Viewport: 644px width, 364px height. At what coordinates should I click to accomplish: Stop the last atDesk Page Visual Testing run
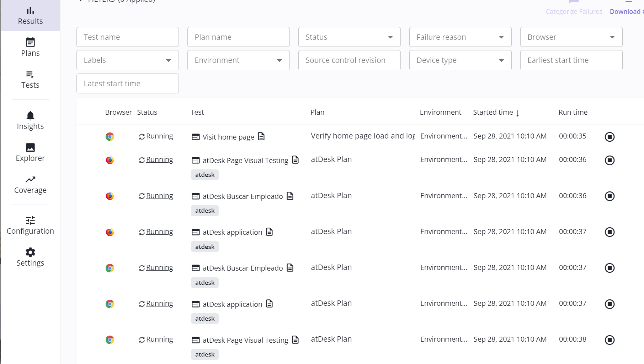(x=610, y=340)
